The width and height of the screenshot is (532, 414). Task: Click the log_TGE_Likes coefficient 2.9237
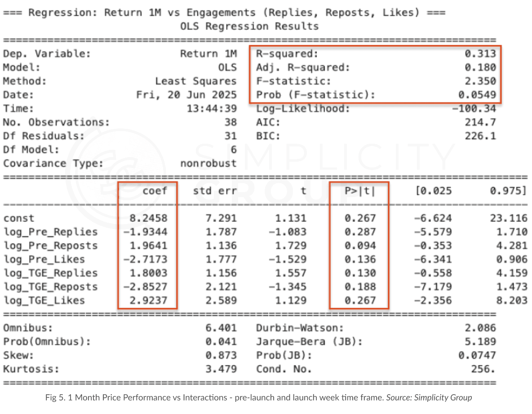[148, 300]
